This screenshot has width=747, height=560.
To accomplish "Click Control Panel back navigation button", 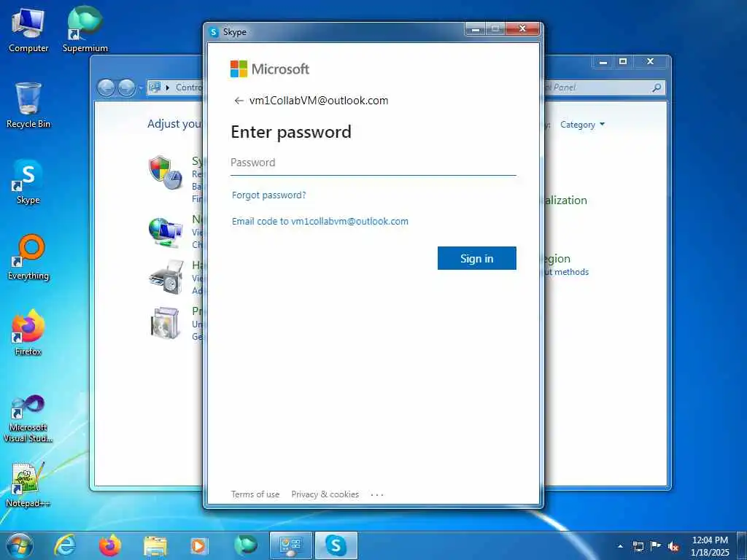I will pyautogui.click(x=107, y=88).
